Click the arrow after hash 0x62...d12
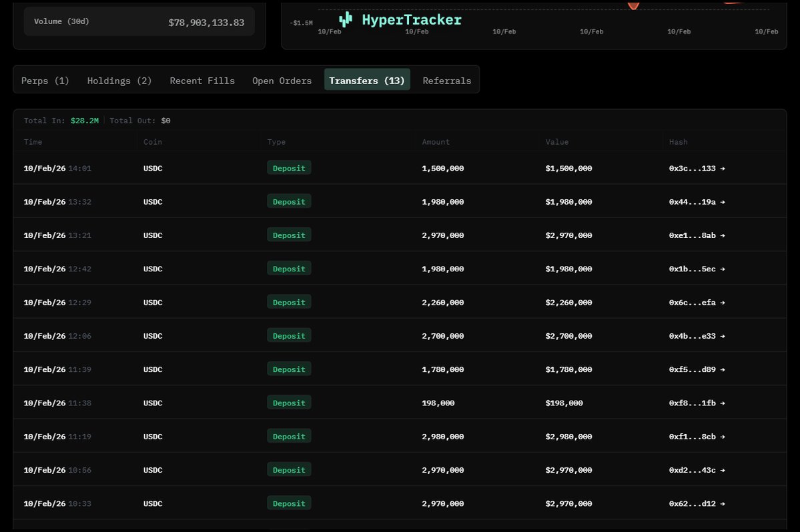800x532 pixels. coord(723,504)
